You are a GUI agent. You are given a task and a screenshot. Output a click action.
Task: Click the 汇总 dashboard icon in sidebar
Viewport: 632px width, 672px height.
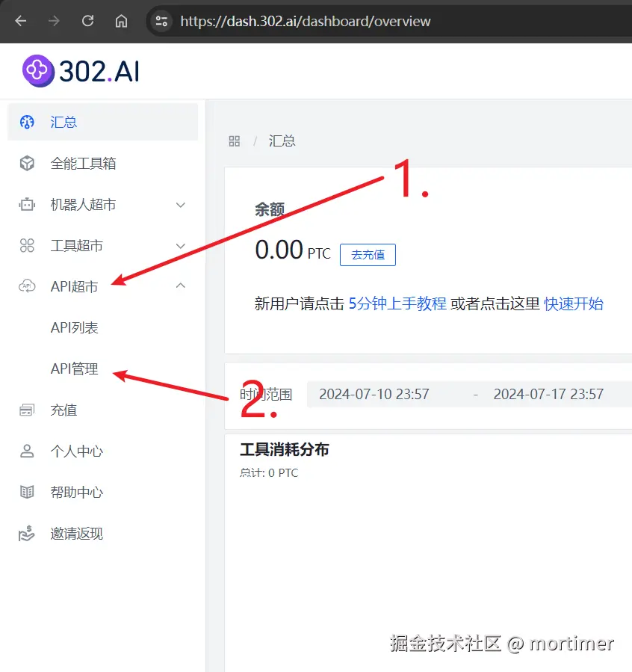(x=27, y=122)
